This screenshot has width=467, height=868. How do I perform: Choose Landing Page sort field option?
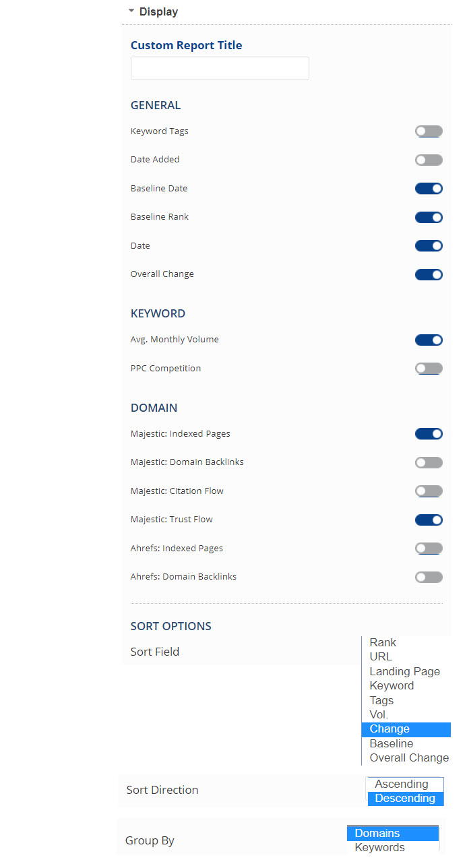click(x=404, y=671)
